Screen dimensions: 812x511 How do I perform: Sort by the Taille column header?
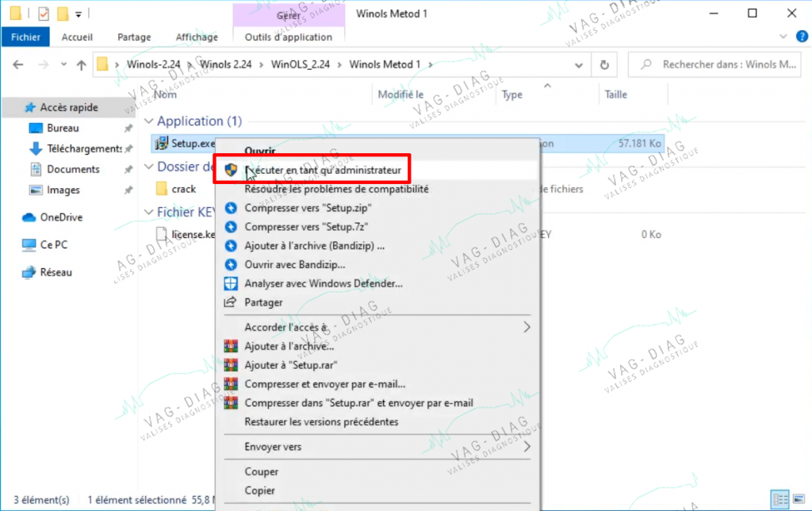point(615,94)
